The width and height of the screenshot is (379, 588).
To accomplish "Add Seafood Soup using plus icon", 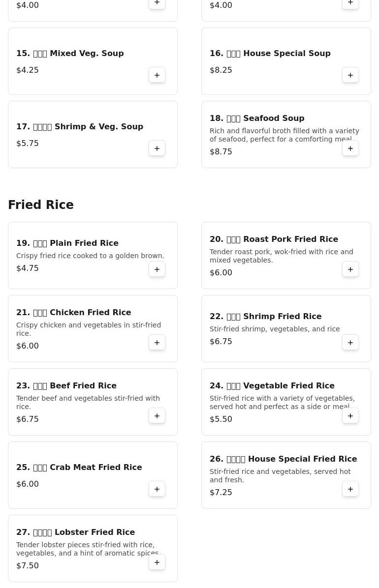I will 350,148.
